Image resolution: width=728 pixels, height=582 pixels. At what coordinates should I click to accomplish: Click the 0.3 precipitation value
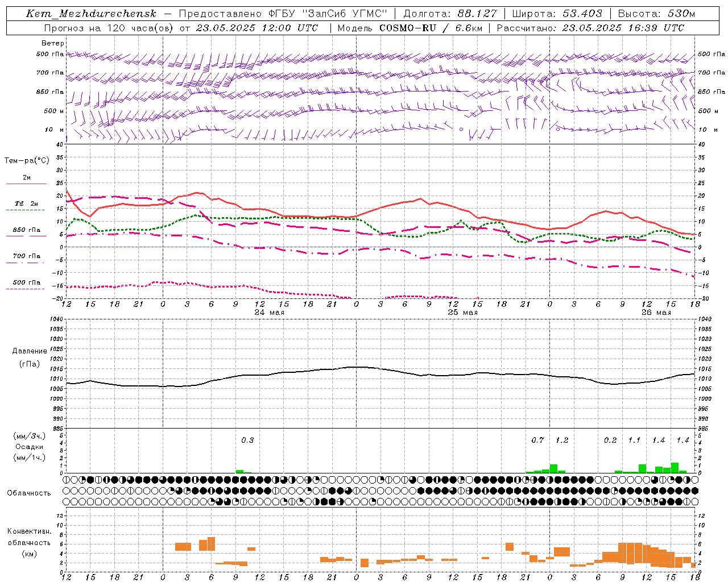coord(247,440)
